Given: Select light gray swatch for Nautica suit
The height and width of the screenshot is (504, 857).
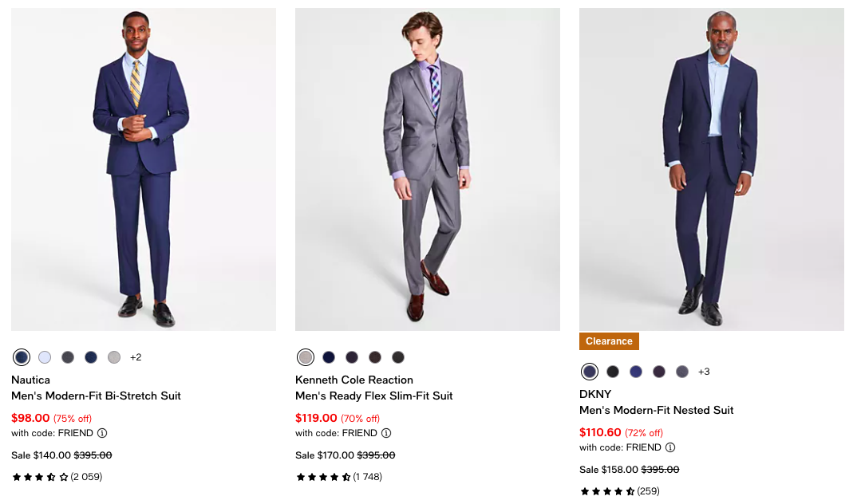Looking at the screenshot, I should (114, 357).
